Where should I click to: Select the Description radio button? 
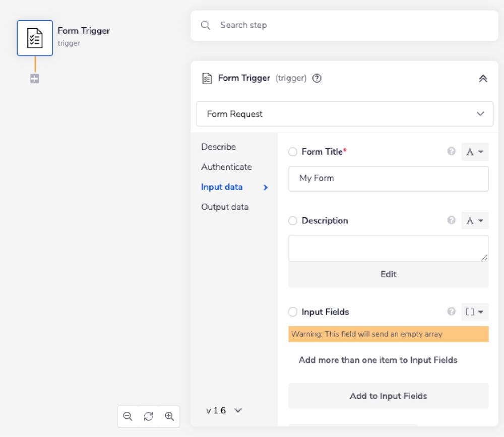click(x=293, y=220)
